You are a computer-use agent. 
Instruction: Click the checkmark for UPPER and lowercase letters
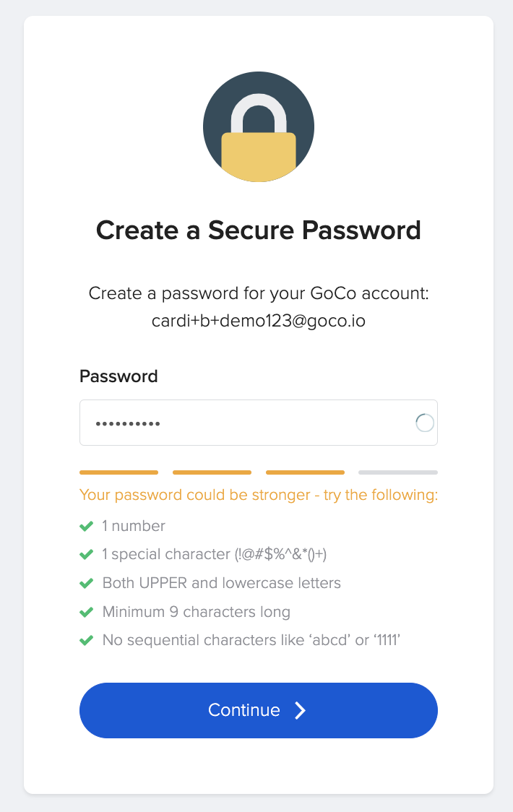pos(87,583)
